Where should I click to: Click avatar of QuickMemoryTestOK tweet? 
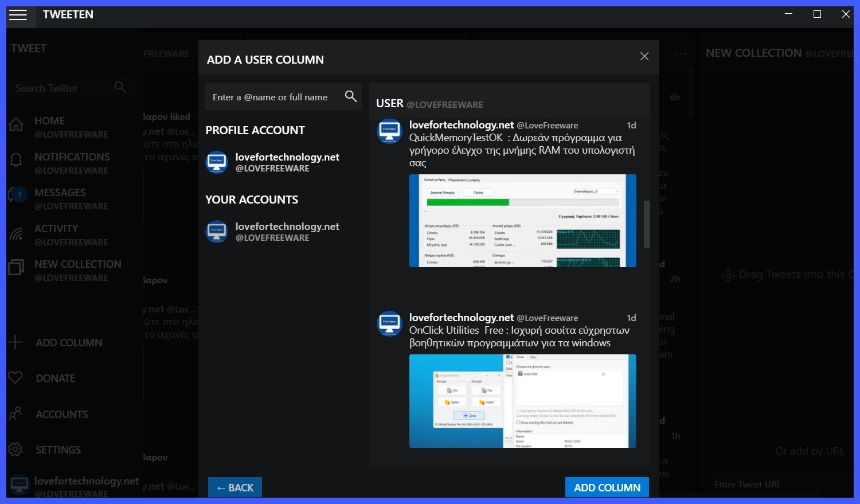pos(389,131)
